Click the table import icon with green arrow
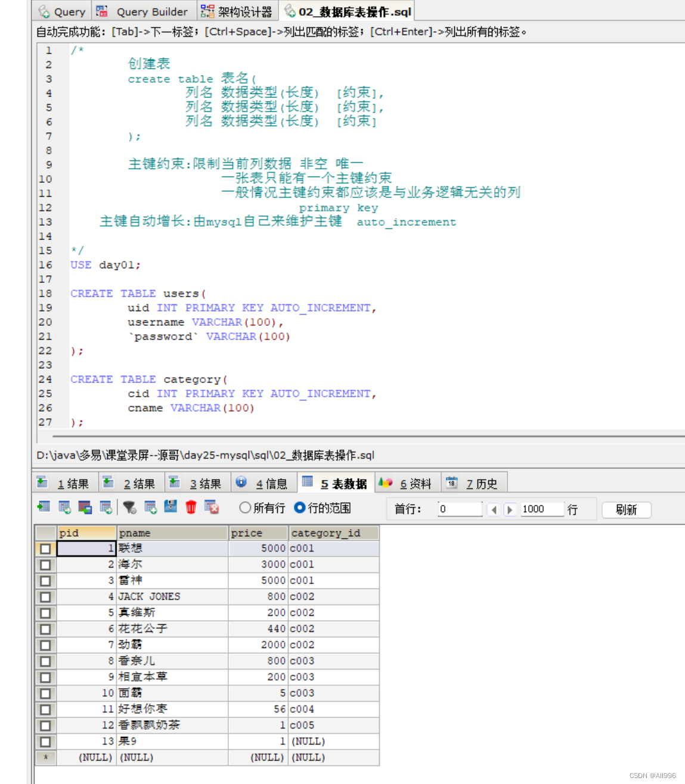The height and width of the screenshot is (784, 685). point(44,507)
